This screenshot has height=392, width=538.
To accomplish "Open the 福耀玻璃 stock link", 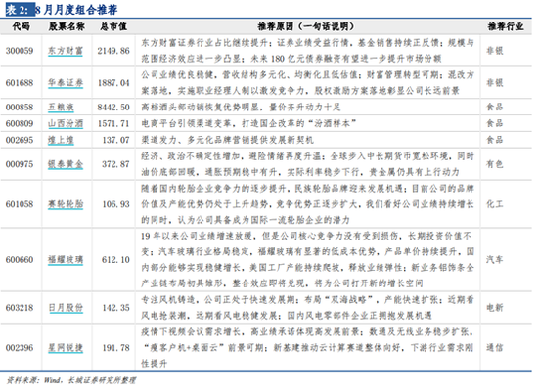I will click(66, 260).
